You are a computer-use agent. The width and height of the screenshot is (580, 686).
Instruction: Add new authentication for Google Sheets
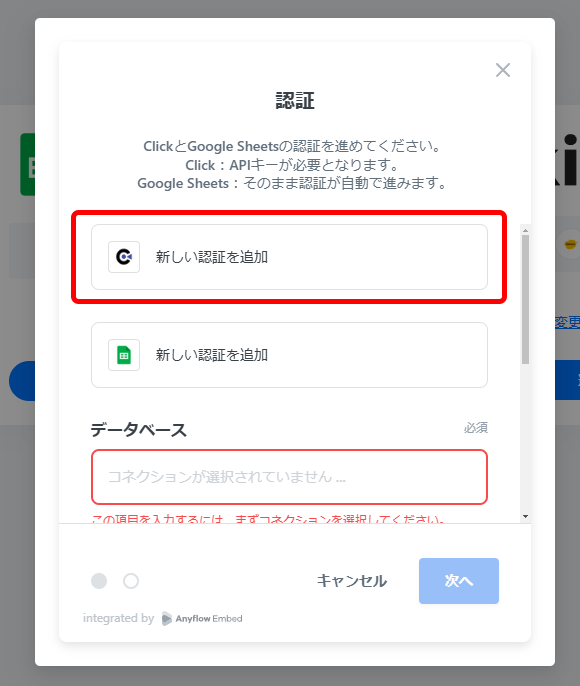289,355
